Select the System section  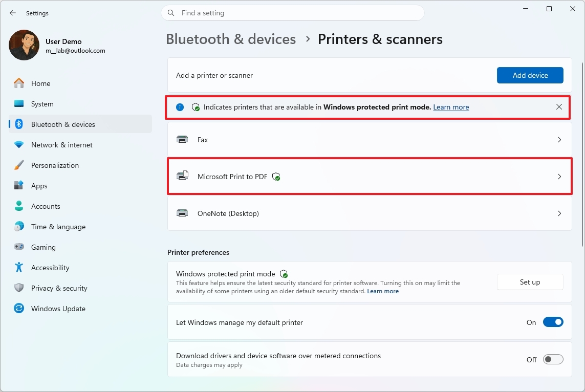click(42, 103)
